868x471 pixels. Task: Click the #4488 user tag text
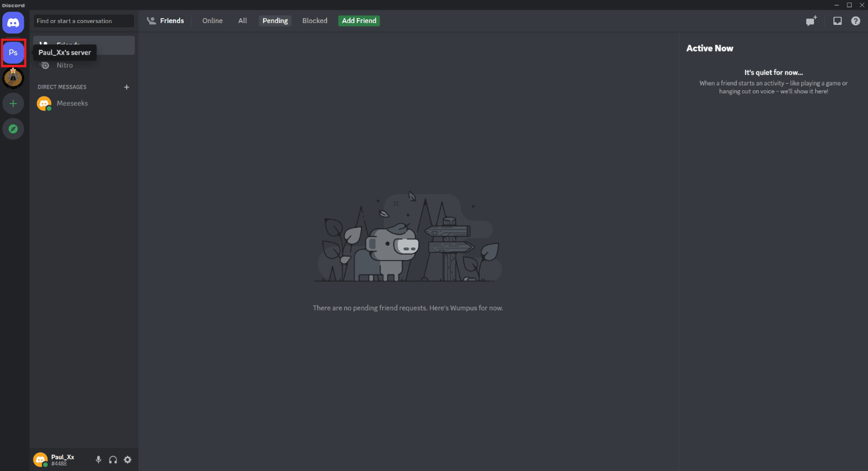pyautogui.click(x=59, y=464)
